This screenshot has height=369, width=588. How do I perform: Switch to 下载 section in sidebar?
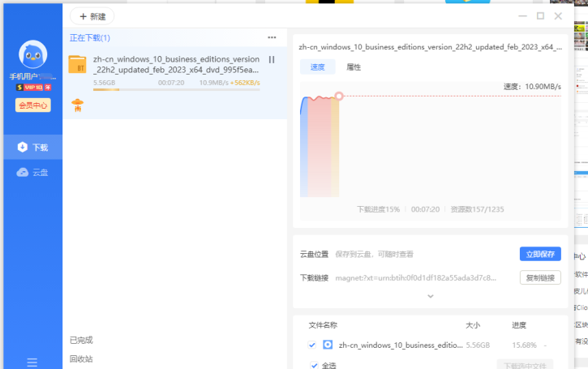click(x=33, y=147)
